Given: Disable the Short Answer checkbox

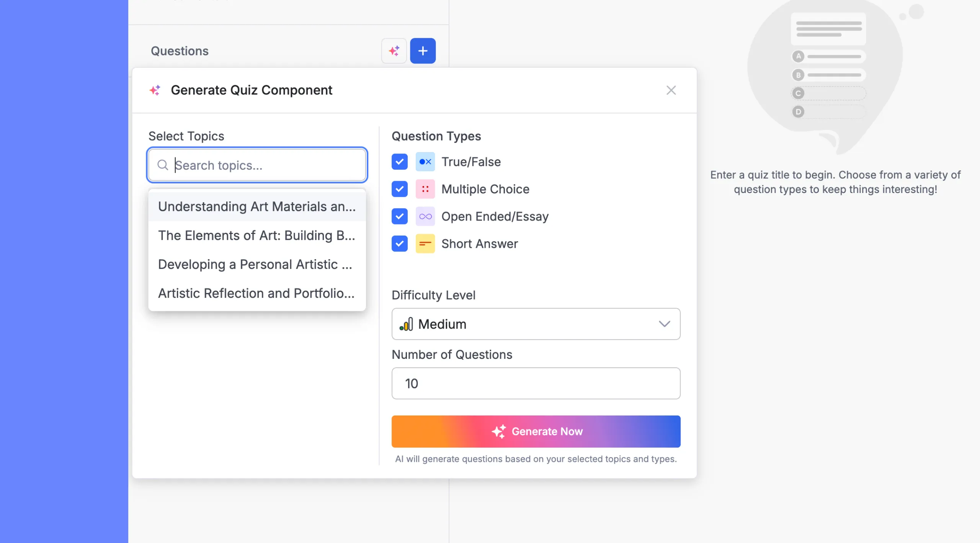Looking at the screenshot, I should point(399,244).
